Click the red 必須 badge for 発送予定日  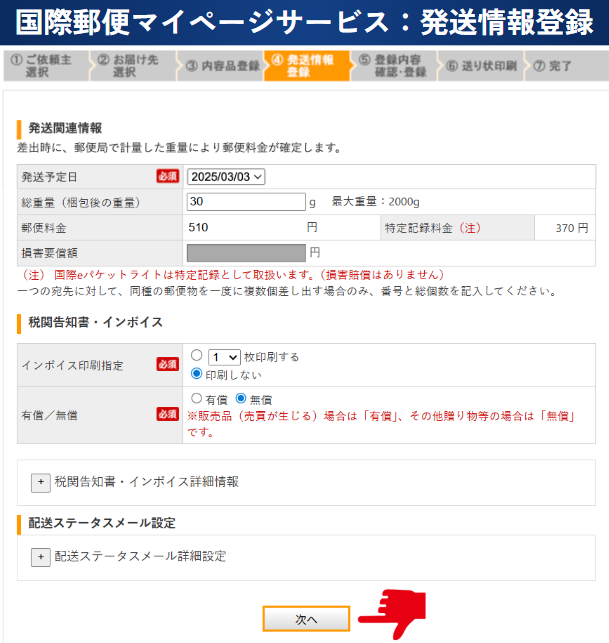click(x=168, y=176)
